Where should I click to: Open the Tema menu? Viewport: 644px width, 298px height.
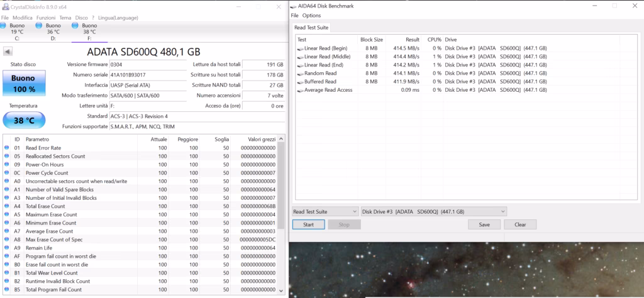click(65, 18)
